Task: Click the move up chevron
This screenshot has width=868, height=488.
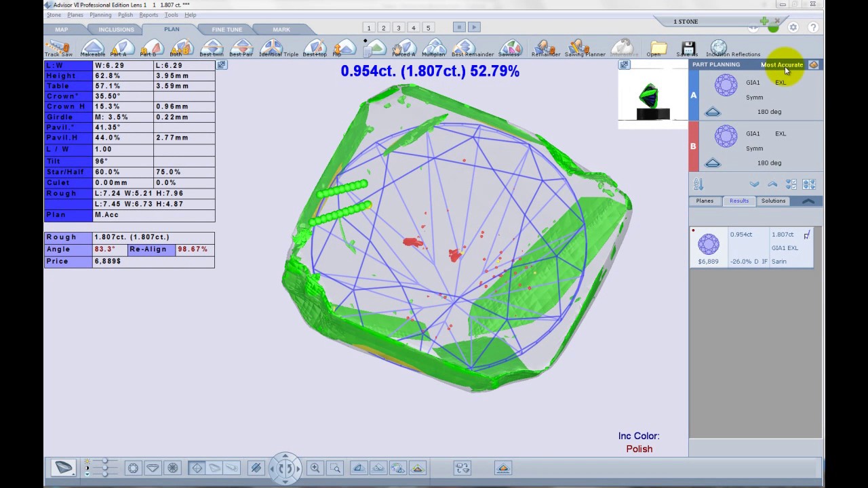Action: pyautogui.click(x=772, y=184)
